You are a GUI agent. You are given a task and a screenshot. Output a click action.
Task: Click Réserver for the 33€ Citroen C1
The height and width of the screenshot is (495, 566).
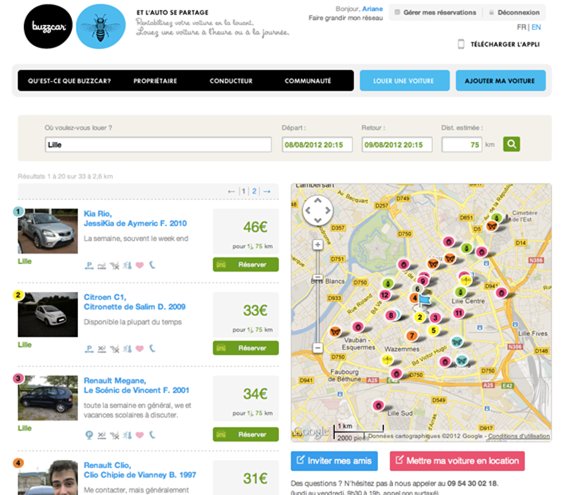(x=245, y=348)
